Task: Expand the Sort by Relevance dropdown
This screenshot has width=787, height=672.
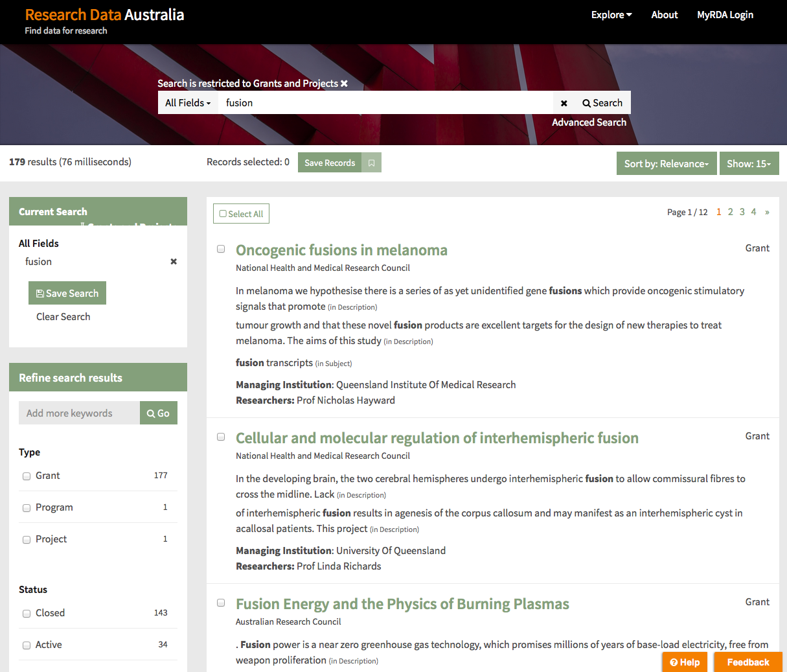Action: 666,164
